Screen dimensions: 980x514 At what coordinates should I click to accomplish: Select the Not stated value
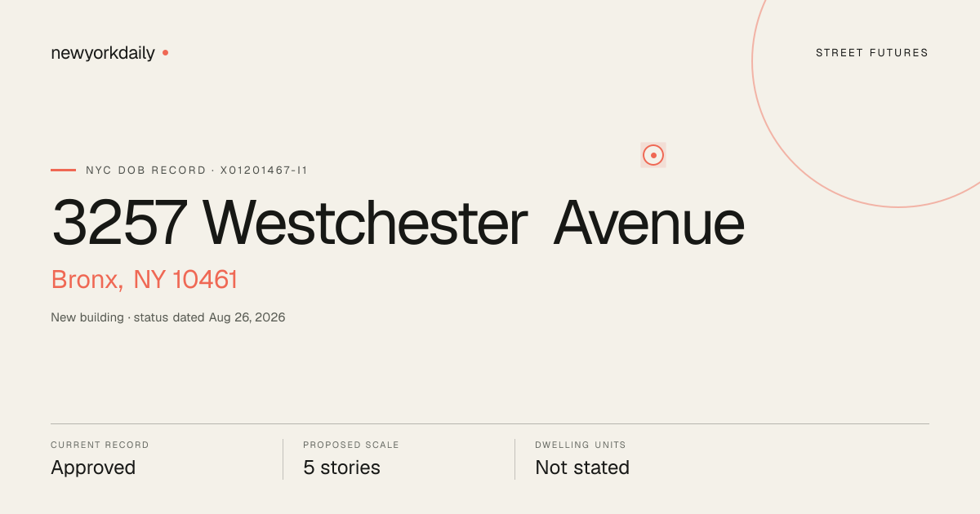tap(582, 468)
